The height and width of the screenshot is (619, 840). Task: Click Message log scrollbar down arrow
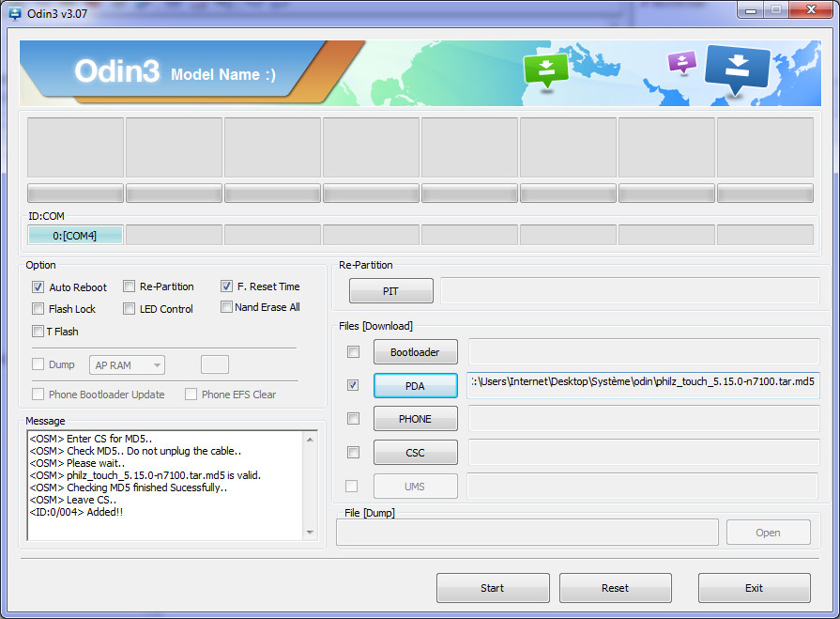(x=310, y=533)
